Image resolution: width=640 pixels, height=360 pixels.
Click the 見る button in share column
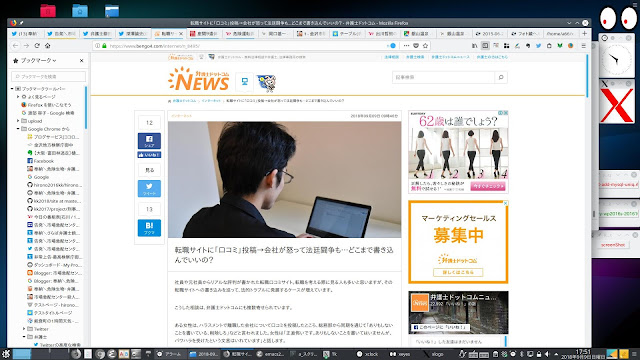149,170
